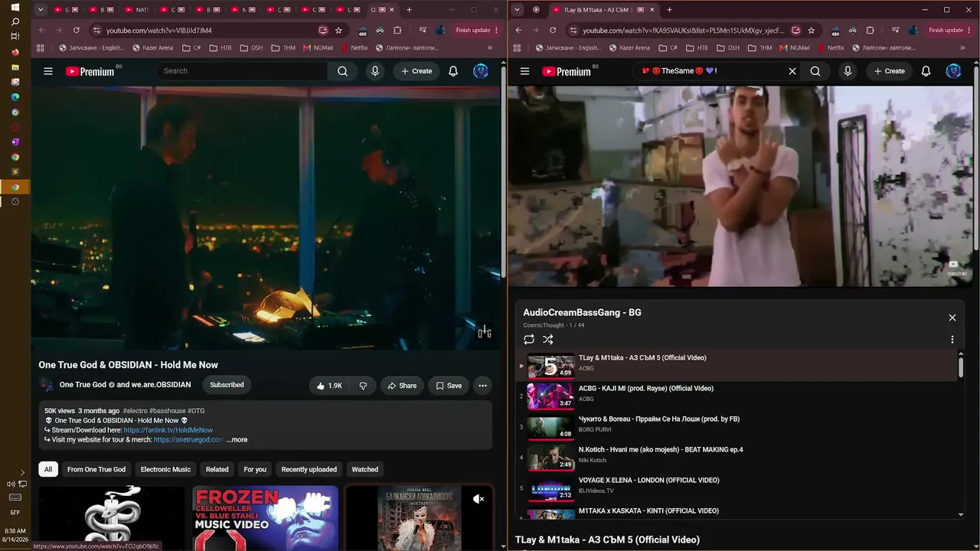Open Windows taskbar search
980x551 pixels.
click(x=15, y=22)
